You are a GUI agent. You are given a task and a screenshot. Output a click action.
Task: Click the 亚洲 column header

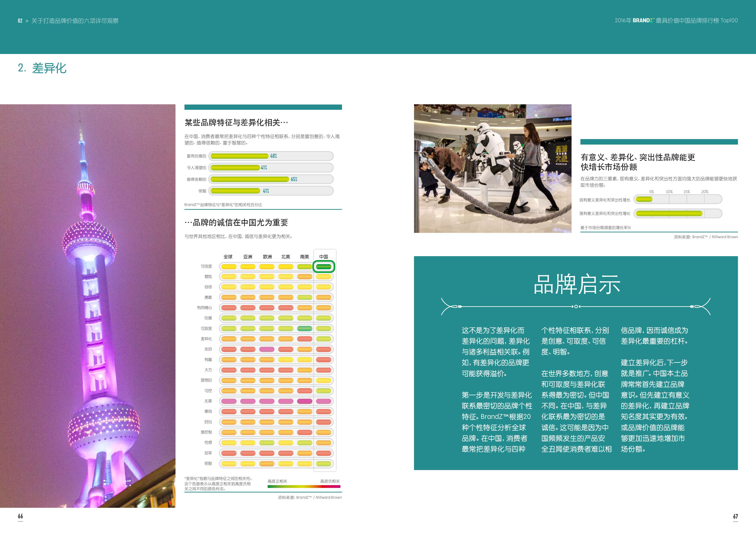[248, 257]
